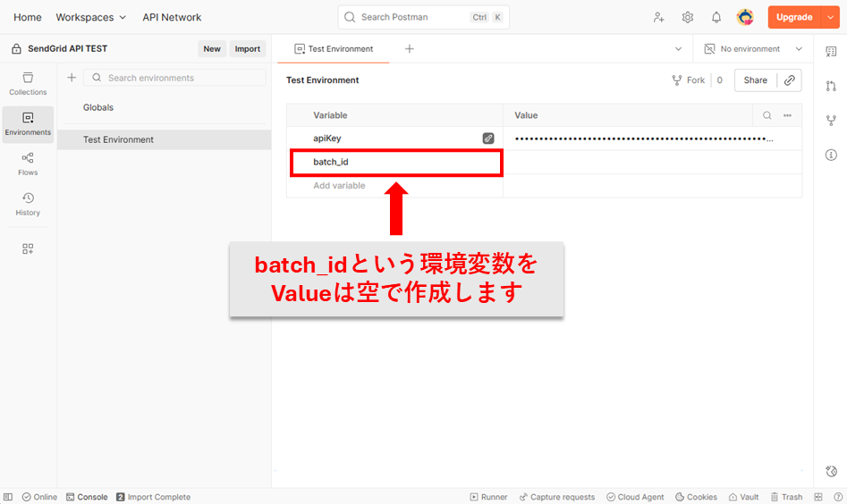The height and width of the screenshot is (504, 847).
Task: Click the search icon in variable table header
Action: coord(767,115)
